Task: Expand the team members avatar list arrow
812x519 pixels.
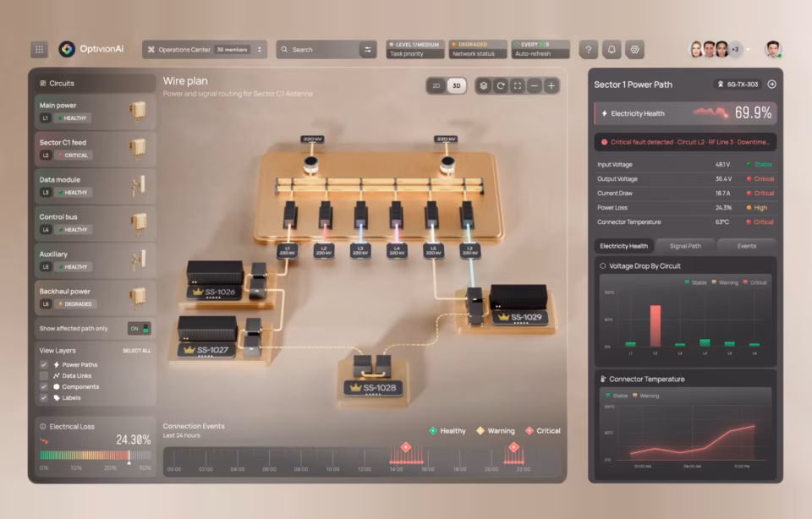Action: [749, 50]
